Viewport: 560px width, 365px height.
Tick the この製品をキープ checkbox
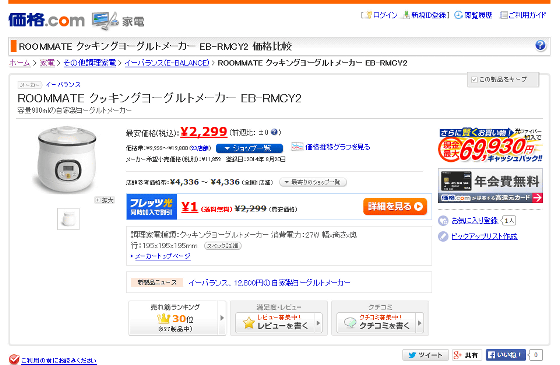(x=474, y=79)
